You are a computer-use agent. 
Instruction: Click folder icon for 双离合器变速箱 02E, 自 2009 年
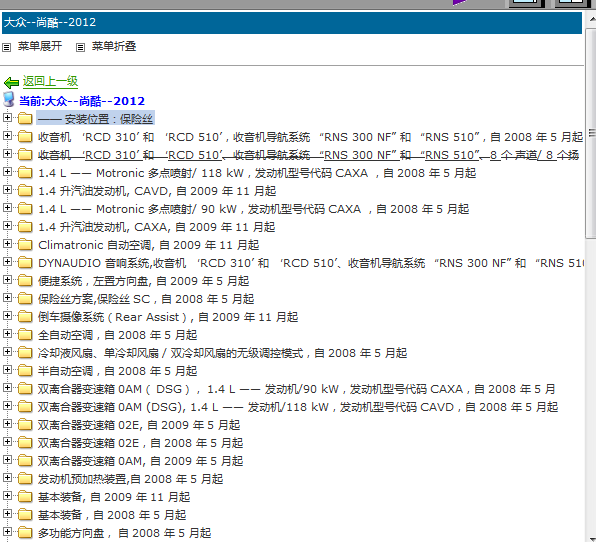25,425
